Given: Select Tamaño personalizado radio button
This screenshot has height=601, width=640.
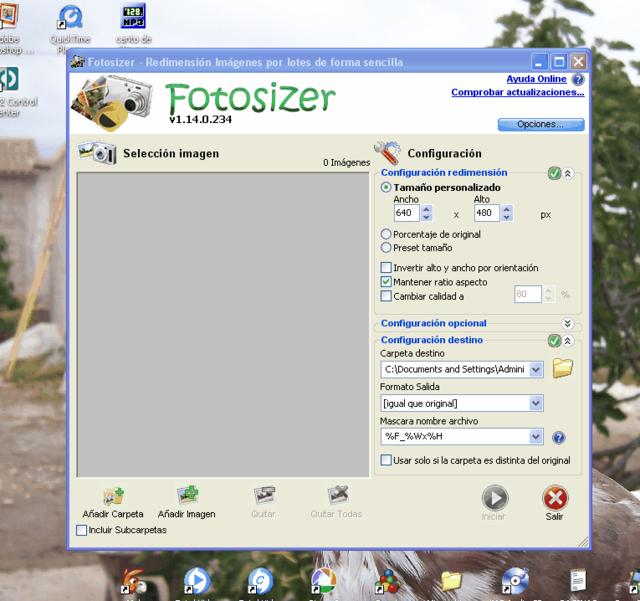Looking at the screenshot, I should [386, 187].
